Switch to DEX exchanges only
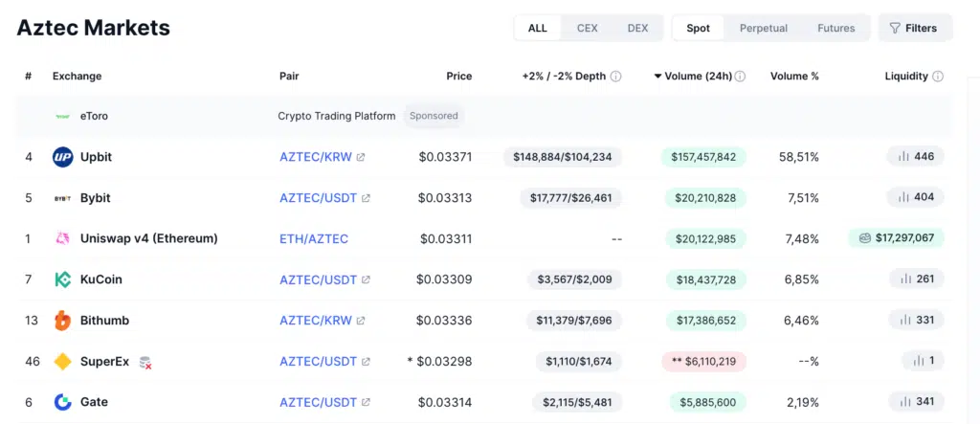The height and width of the screenshot is (424, 980). pos(637,28)
